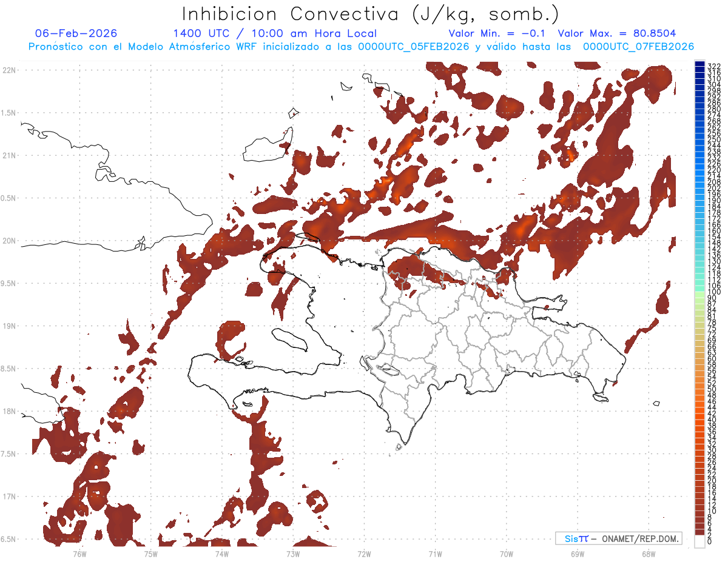Click the '7.5N' latitude label
The height and width of the screenshot is (562, 728).
[x=8, y=454]
